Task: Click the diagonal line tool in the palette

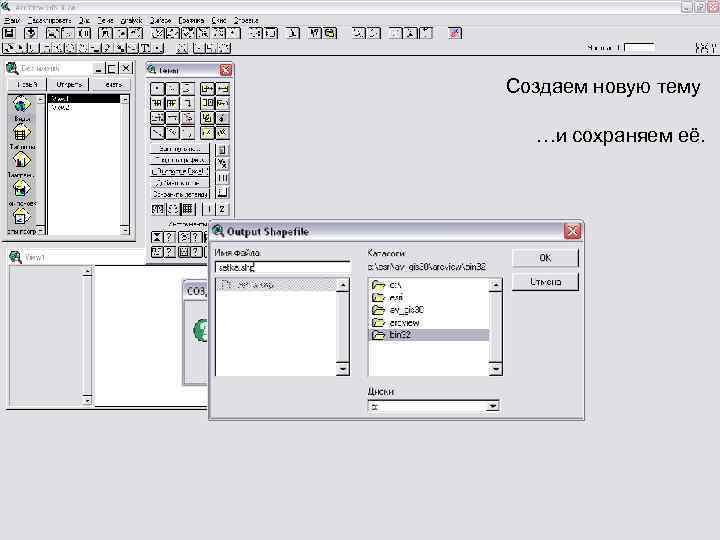Action: (157, 133)
